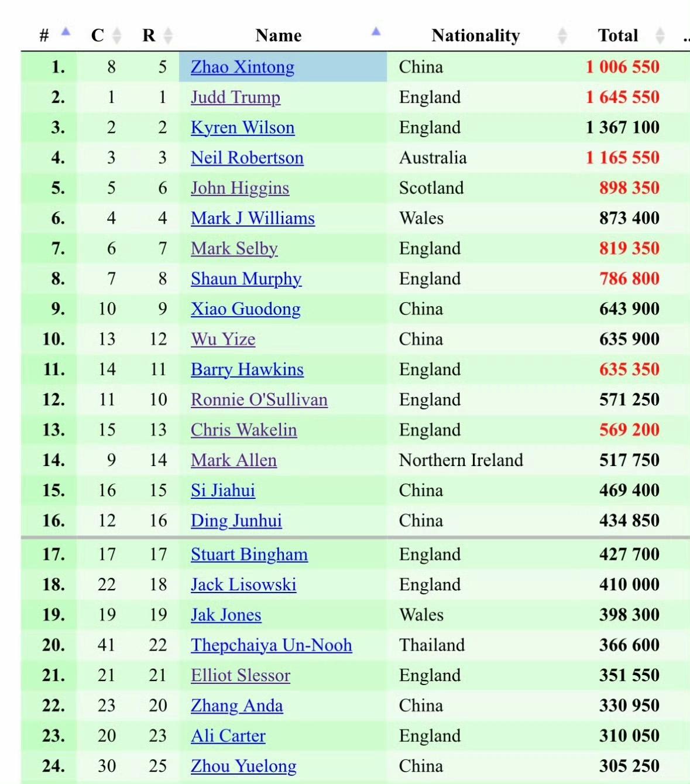The image size is (690, 784).
Task: Select the Mark J Williams link
Action: [x=252, y=218]
